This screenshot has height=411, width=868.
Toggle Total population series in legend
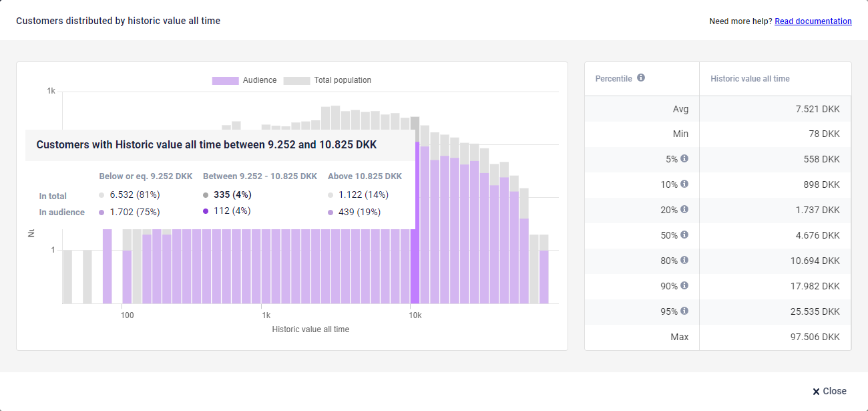(342, 80)
